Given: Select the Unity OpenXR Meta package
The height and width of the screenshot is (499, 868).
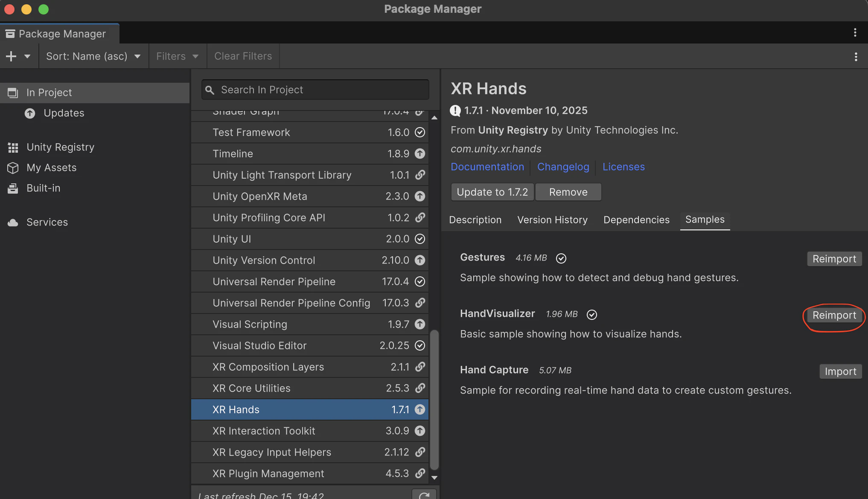Looking at the screenshot, I should tap(310, 196).
